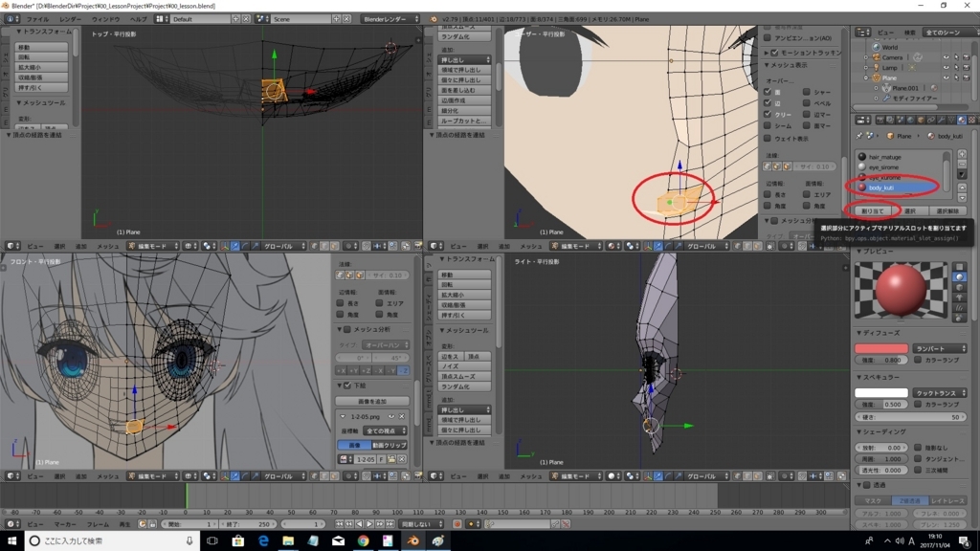980x551 pixels.
Task: Open the Constraints chain-link properties tab
Action: (x=930, y=120)
